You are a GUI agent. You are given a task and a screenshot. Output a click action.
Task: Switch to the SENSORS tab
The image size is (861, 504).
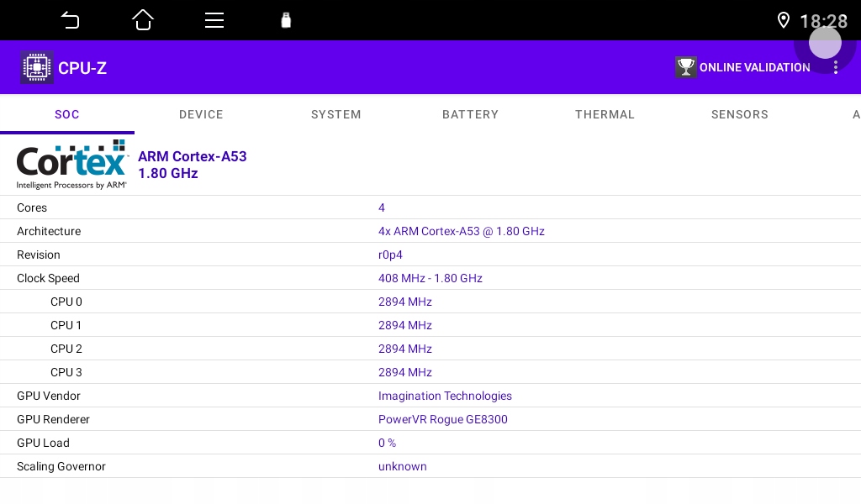coord(739,114)
